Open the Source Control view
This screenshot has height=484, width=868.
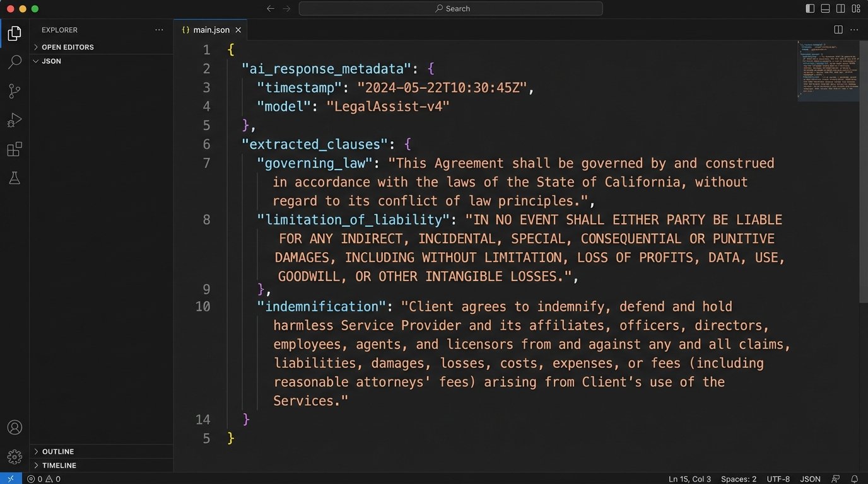[14, 91]
